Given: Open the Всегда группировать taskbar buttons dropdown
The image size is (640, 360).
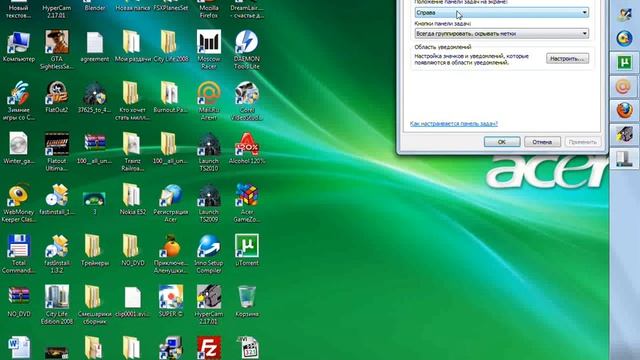Looking at the screenshot, I should [x=502, y=33].
